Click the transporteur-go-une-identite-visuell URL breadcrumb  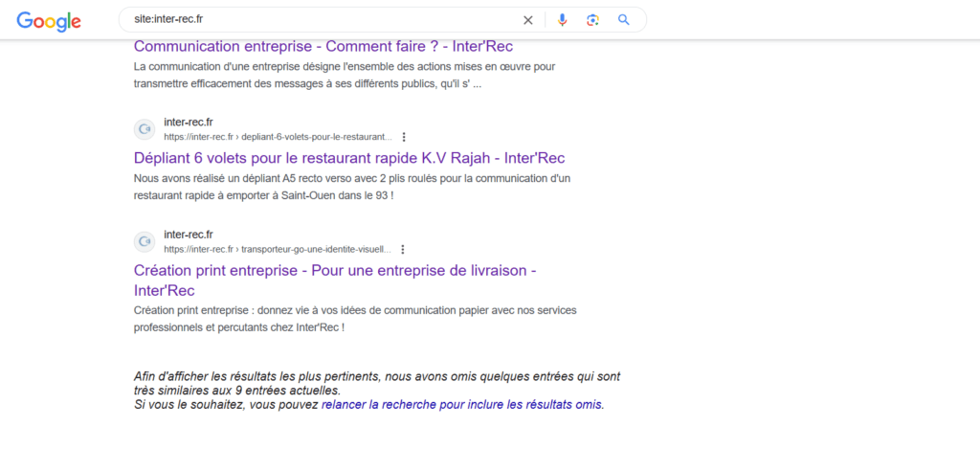click(x=278, y=250)
